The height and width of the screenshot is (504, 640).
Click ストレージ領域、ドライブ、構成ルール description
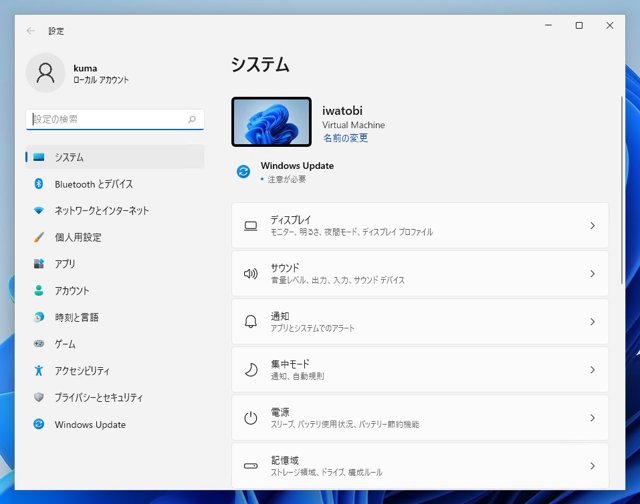pos(327,472)
